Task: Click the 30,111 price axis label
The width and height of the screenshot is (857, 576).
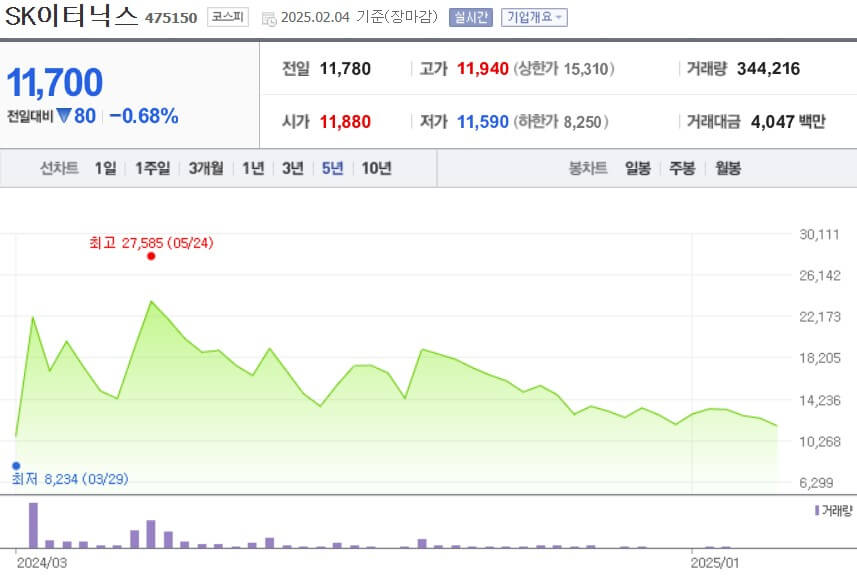Action: 819,234
